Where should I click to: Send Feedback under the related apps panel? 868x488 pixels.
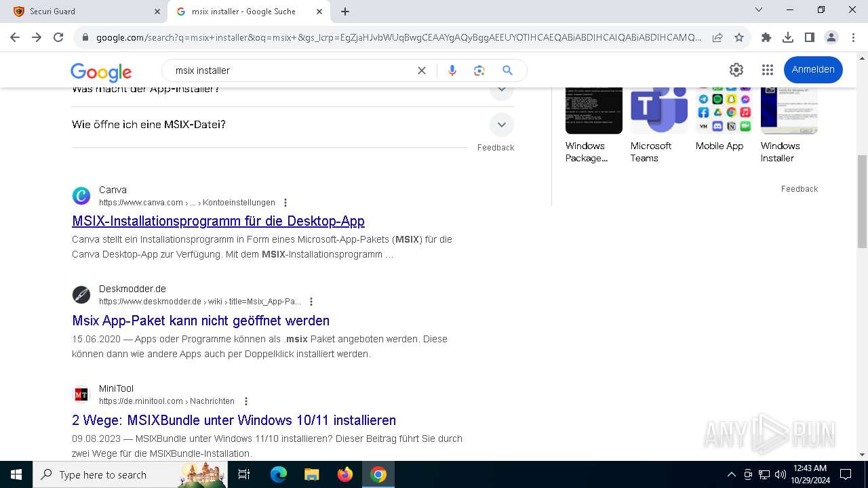tap(800, 189)
